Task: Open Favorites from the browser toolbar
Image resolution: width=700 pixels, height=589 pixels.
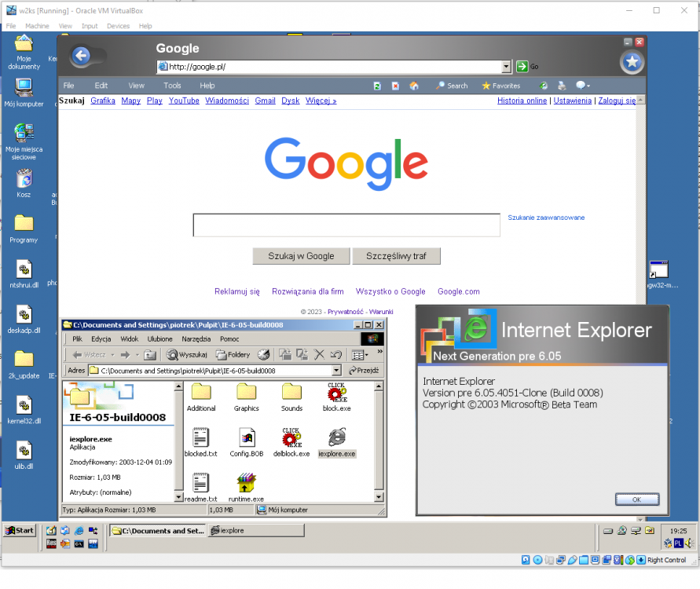Action: point(501,86)
